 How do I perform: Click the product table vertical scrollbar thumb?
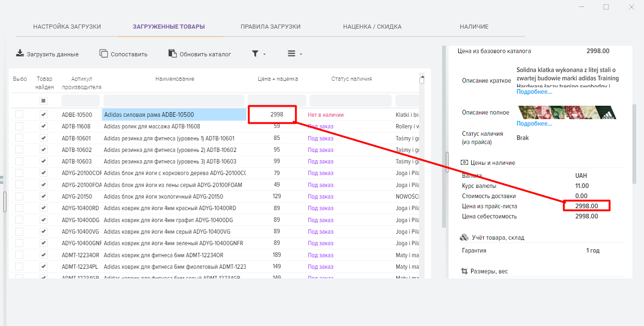422,80
